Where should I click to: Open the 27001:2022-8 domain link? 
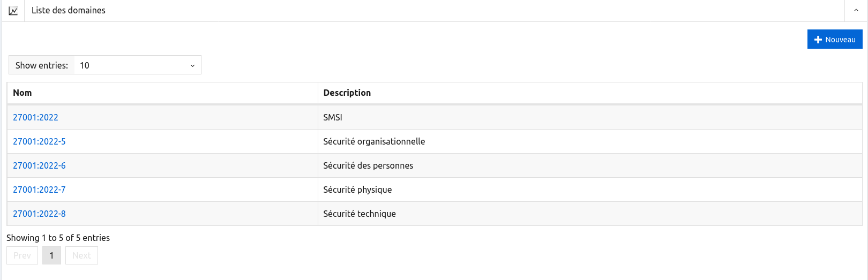[39, 214]
